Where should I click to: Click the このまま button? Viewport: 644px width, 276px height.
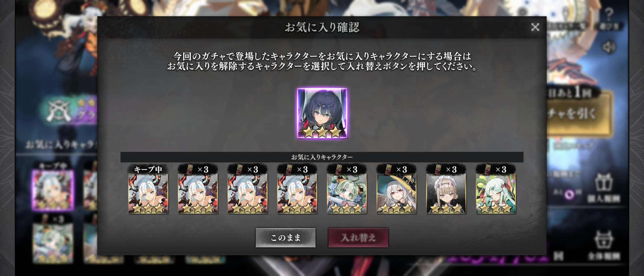pos(285,237)
